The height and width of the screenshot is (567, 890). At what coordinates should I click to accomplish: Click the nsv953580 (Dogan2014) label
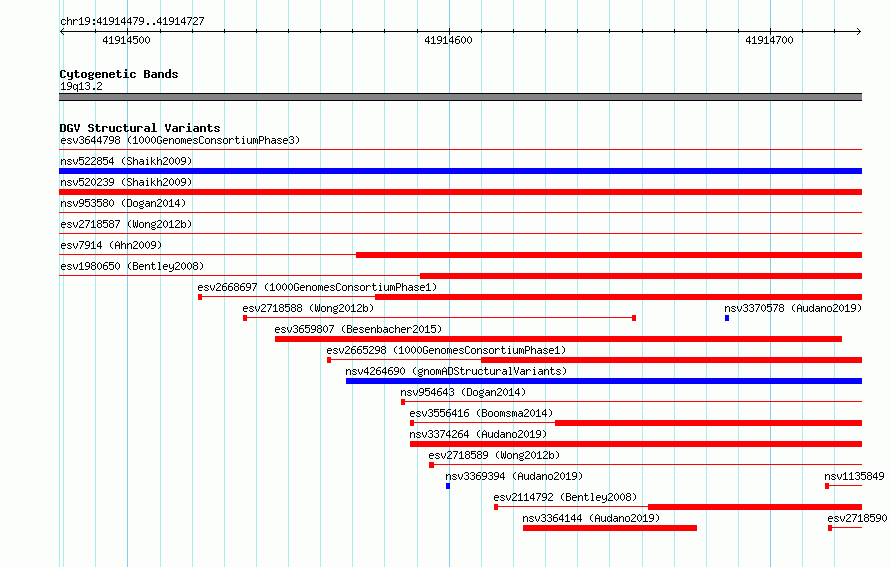pyautogui.click(x=123, y=203)
